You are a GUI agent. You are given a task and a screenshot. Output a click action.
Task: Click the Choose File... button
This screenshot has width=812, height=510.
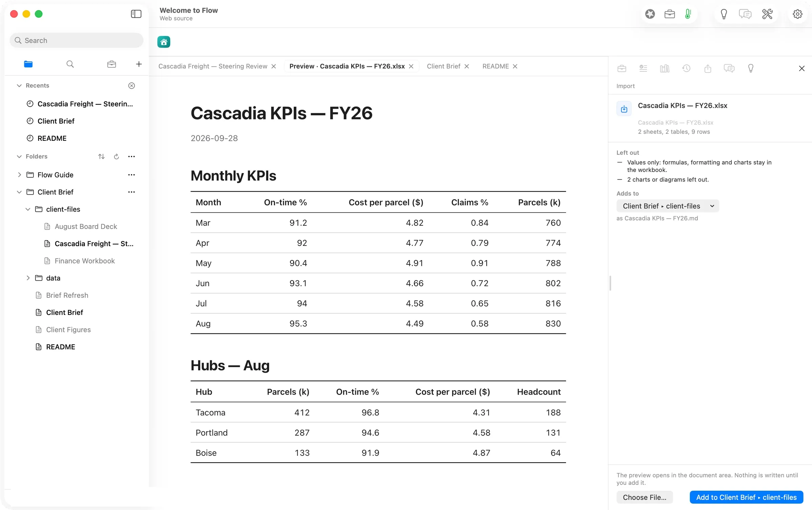pos(645,497)
